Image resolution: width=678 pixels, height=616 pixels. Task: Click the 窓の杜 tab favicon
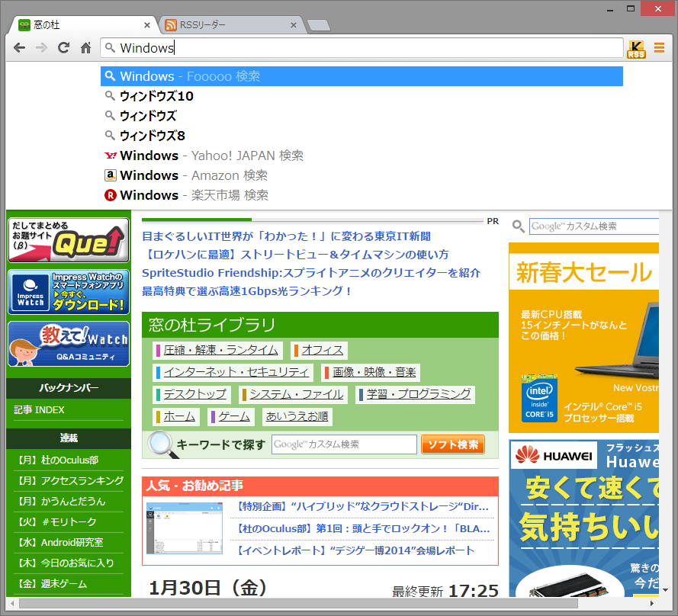[x=24, y=25]
